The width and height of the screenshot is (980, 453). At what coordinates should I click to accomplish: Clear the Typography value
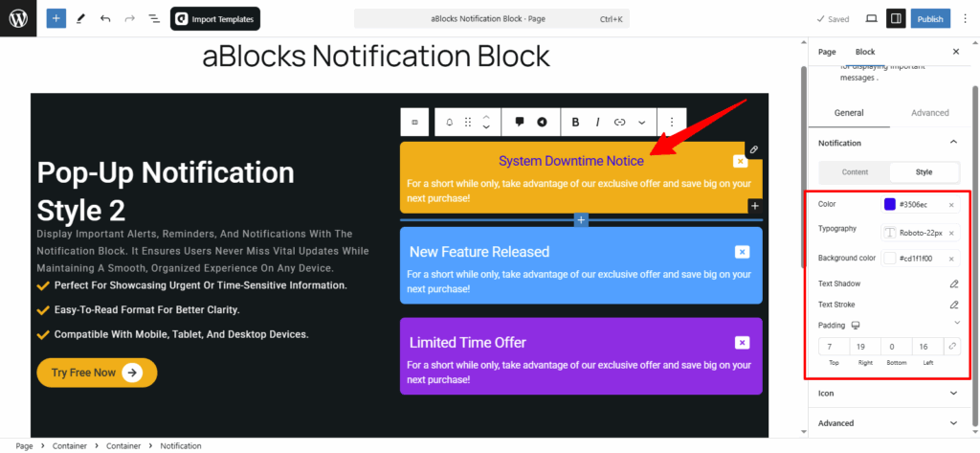(x=951, y=233)
